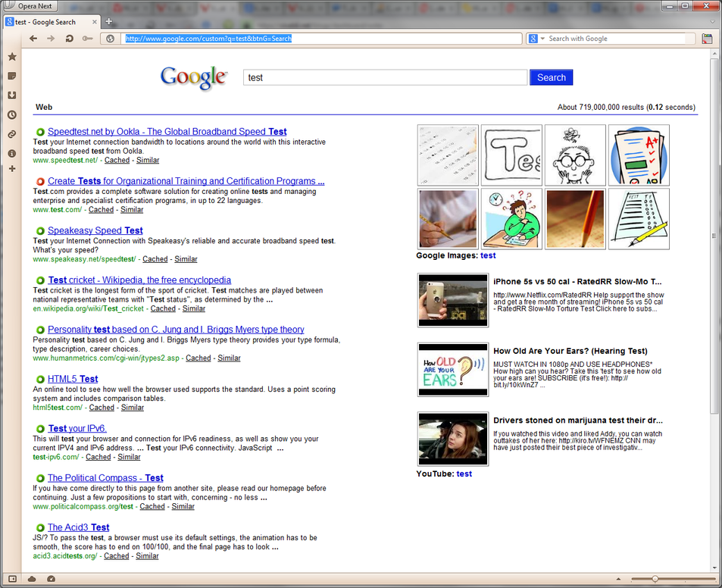Show site info via the globe badge

(110, 39)
